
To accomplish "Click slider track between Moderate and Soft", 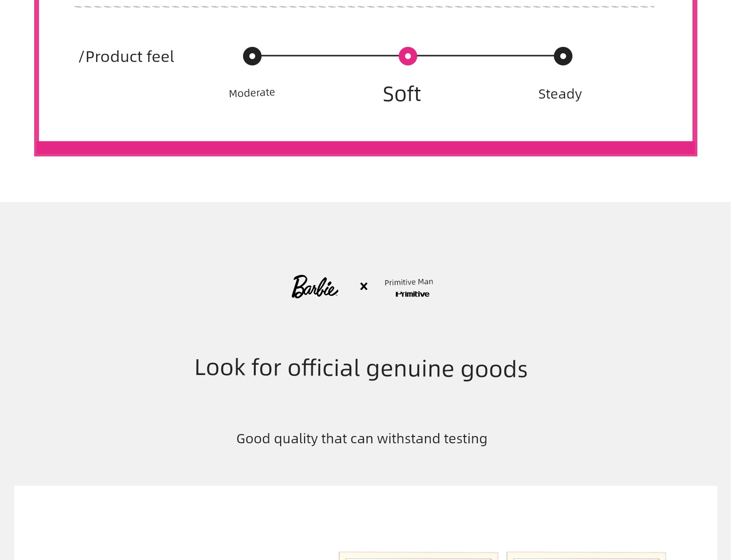I will (330, 56).
